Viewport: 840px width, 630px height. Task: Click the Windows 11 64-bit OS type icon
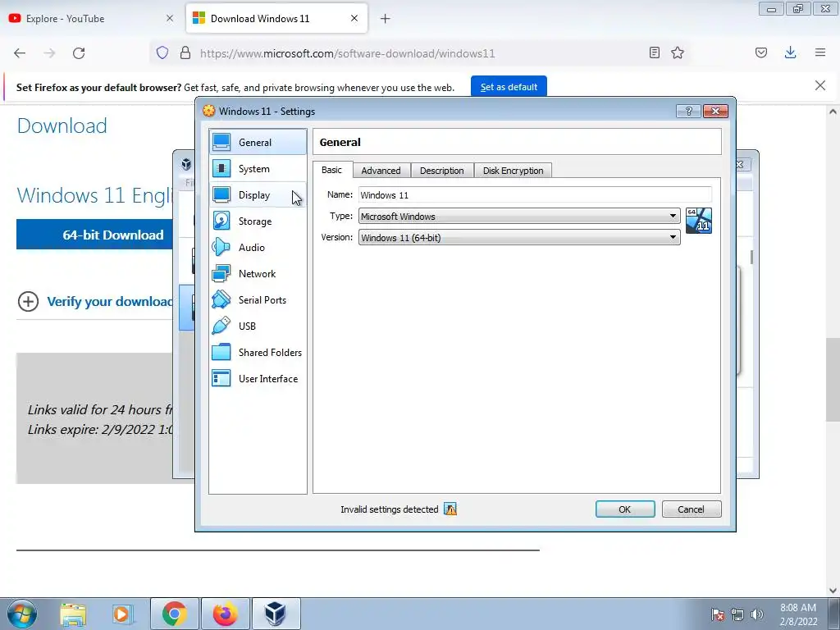click(x=699, y=221)
